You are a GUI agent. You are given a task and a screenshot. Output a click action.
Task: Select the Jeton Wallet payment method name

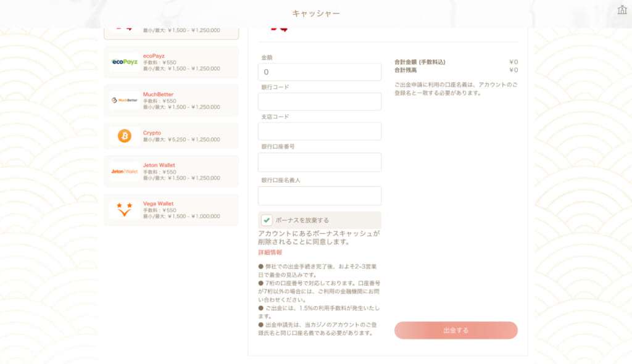click(159, 165)
